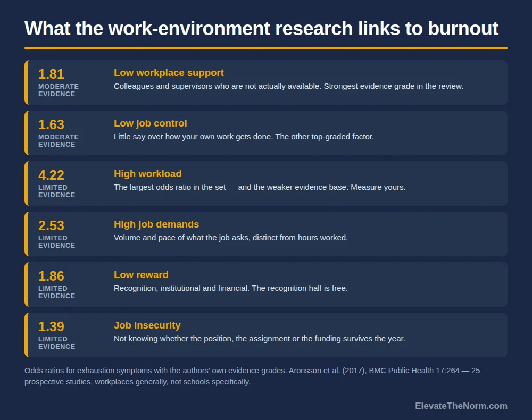Click the 'Not knowing whether the position' description
532x420 pixels.
(x=260, y=339)
